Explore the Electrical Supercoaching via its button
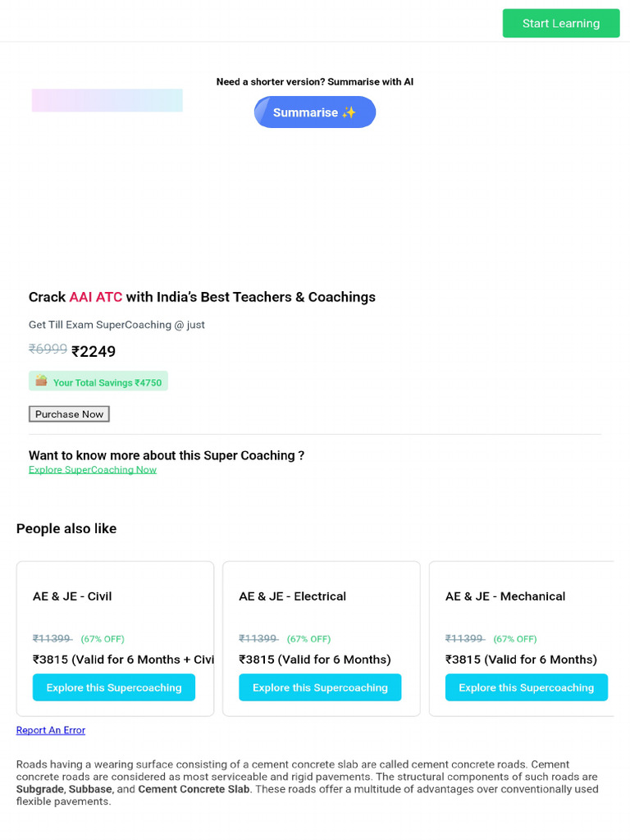Screen dimensions: 630x840 320,687
